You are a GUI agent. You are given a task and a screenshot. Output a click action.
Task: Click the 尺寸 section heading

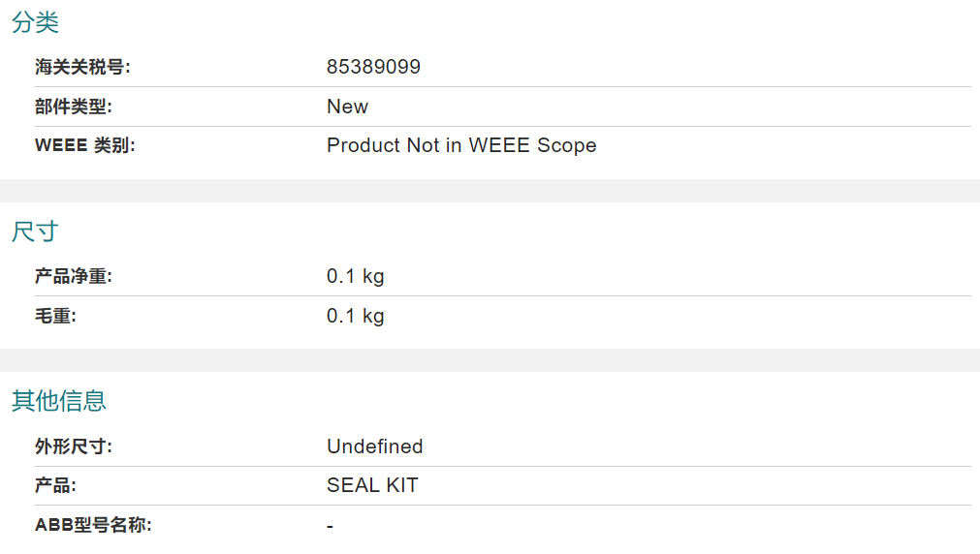click(35, 231)
